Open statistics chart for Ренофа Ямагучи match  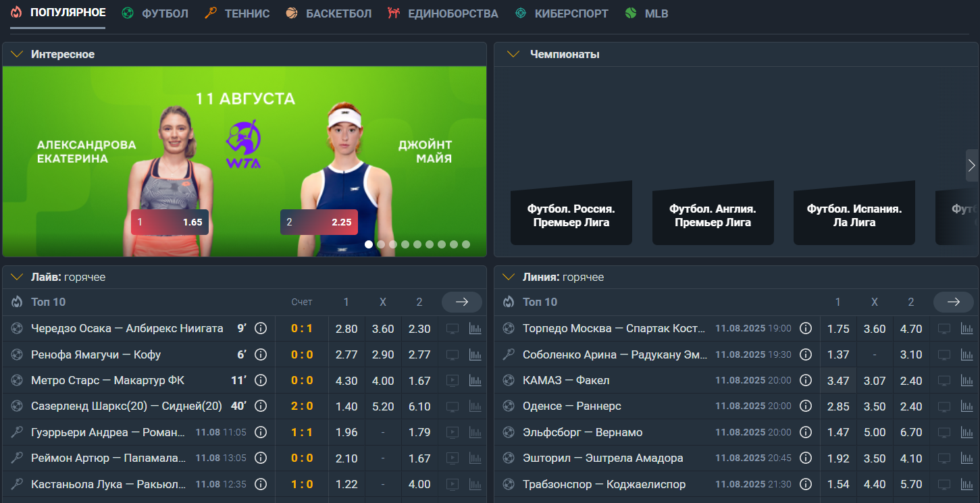click(x=475, y=354)
